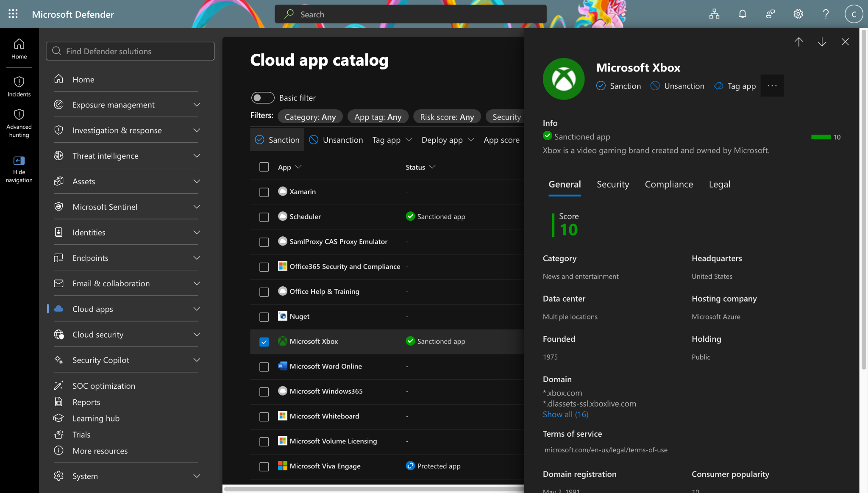Screen dimensions: 868x493
Task: Open the community feedback icon
Action: pos(771,14)
